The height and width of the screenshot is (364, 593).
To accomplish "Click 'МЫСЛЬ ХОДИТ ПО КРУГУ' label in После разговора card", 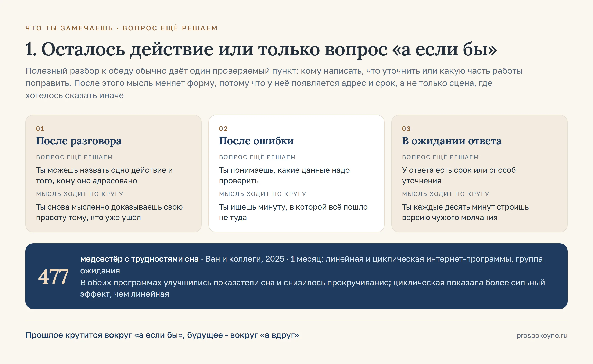I will 80,194.
